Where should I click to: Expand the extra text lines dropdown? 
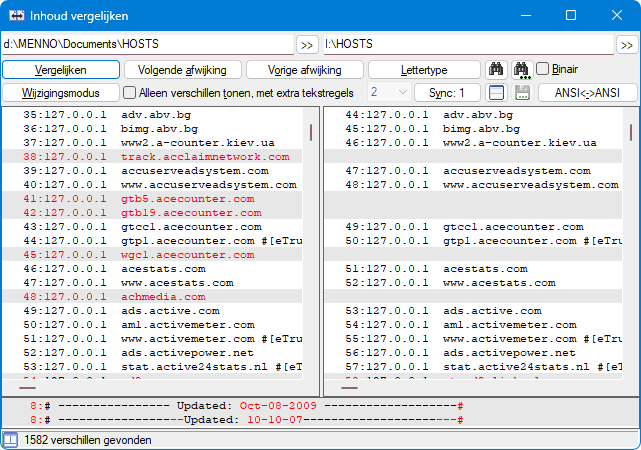(389, 92)
